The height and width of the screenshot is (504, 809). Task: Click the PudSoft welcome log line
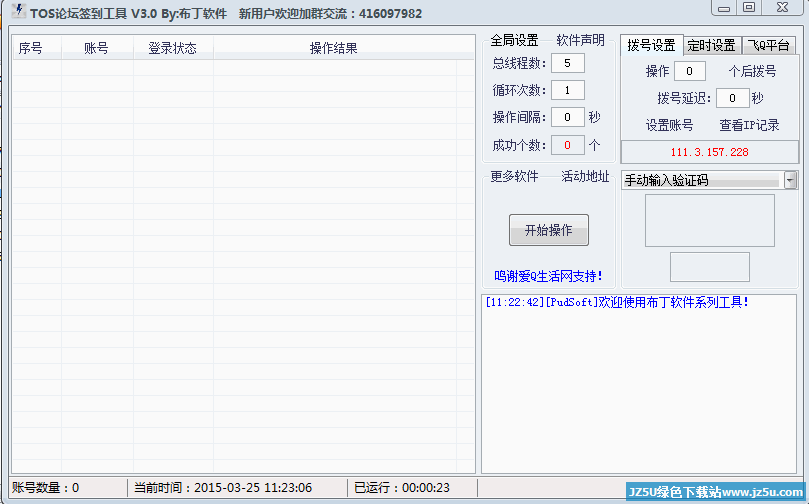[x=617, y=302]
